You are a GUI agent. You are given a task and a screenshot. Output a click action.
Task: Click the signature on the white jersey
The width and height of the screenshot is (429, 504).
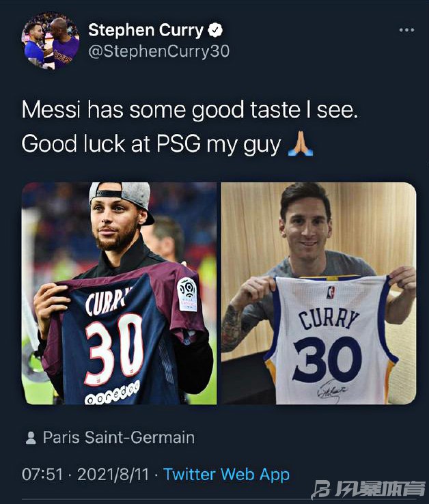point(331,391)
